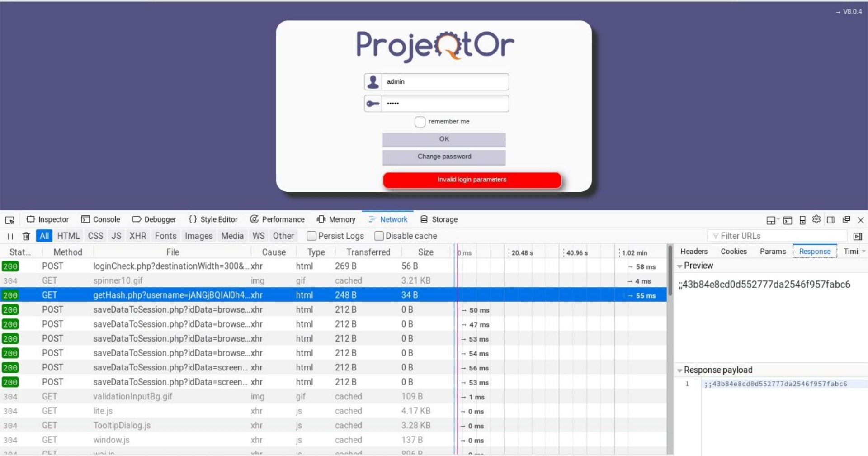Sort requests by the Cause column header
The image size is (868, 456).
coord(274,252)
